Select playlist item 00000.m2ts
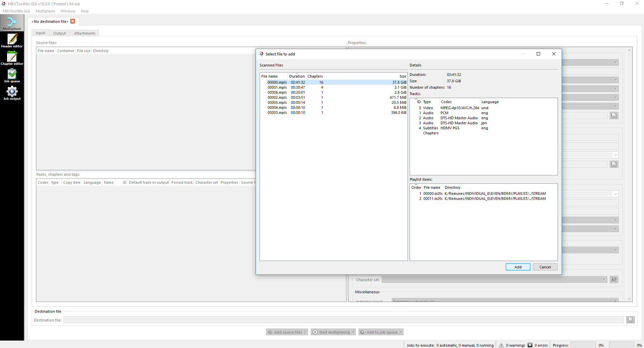 (x=484, y=193)
